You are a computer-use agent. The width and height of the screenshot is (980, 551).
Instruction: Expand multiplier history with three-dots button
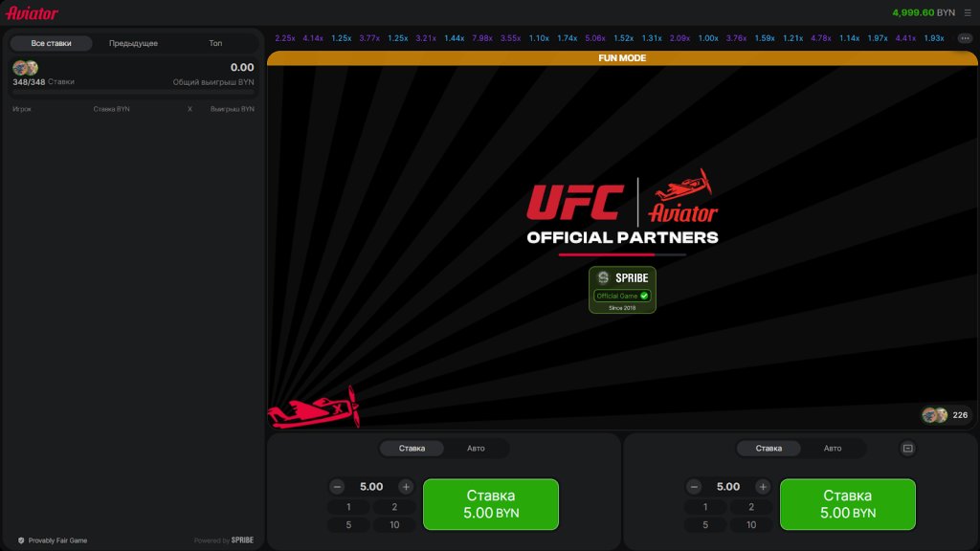(964, 38)
